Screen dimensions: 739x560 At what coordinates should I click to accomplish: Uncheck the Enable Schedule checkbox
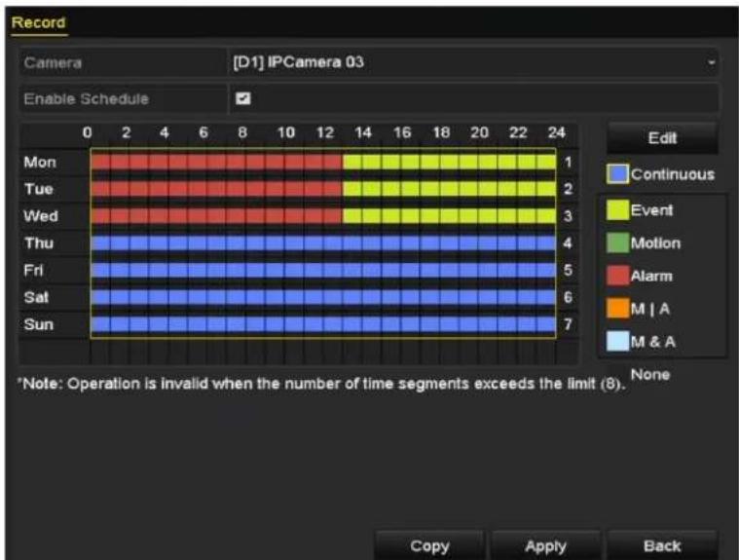pyautogui.click(x=243, y=98)
